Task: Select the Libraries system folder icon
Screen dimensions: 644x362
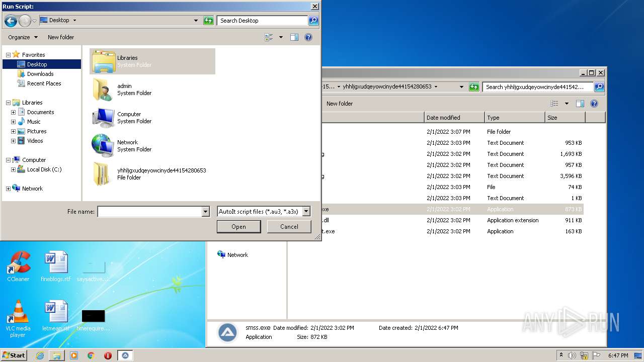Action: coord(104,61)
